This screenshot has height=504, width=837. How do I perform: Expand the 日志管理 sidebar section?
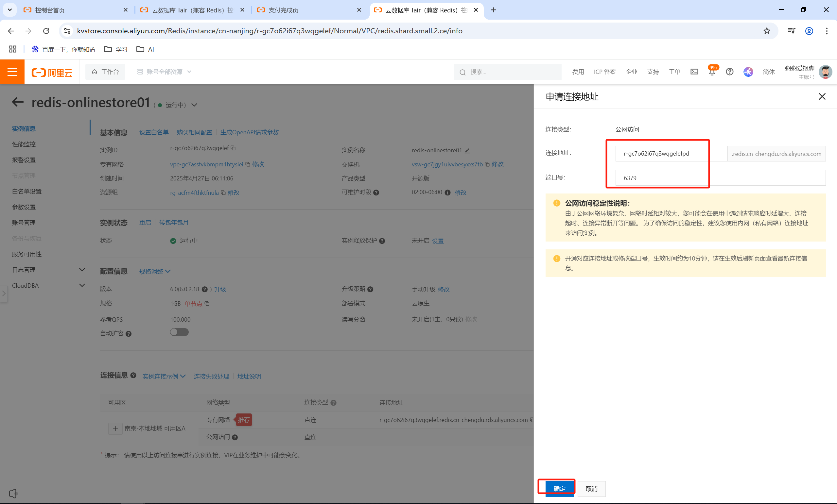47,269
